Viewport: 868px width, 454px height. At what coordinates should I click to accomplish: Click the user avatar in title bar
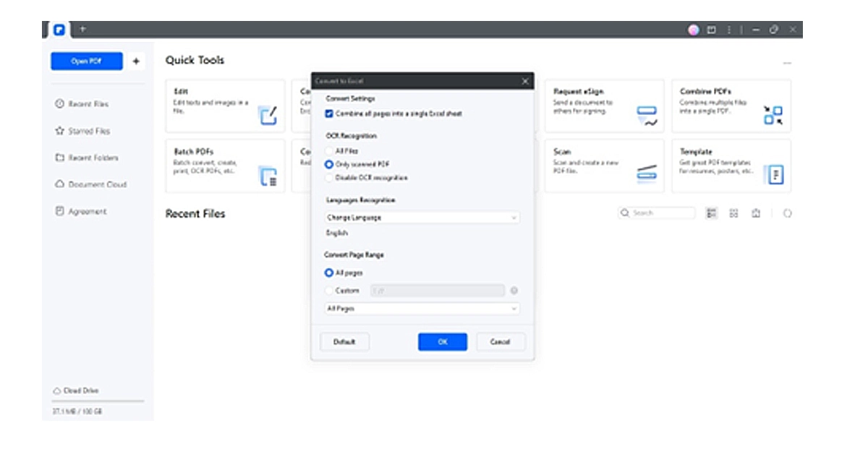pyautogui.click(x=694, y=30)
